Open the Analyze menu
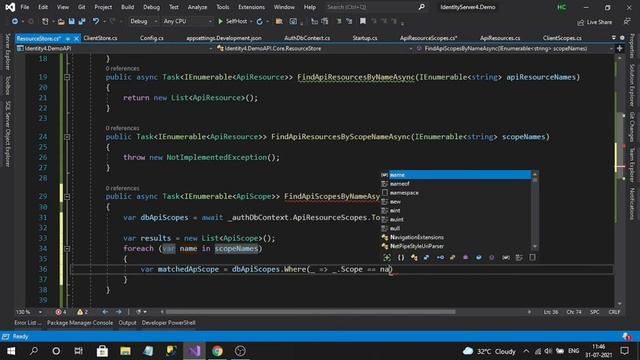Image resolution: width=640 pixels, height=360 pixels. click(197, 7)
